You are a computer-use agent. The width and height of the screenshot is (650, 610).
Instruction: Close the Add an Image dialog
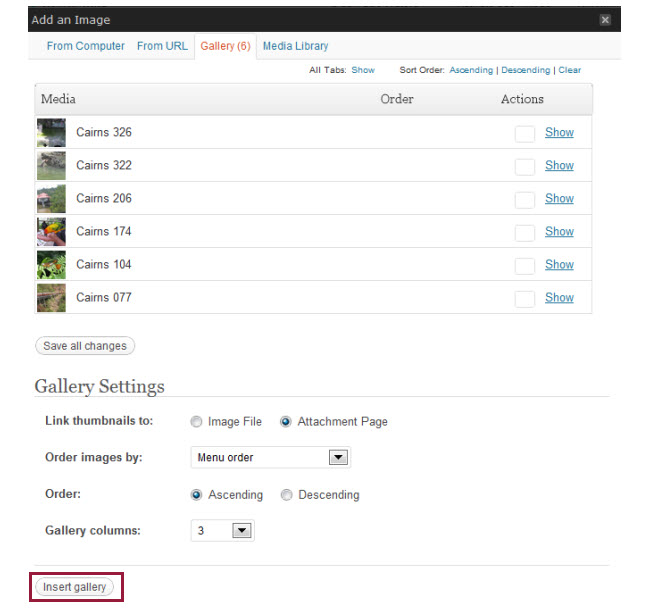pyautogui.click(x=605, y=19)
